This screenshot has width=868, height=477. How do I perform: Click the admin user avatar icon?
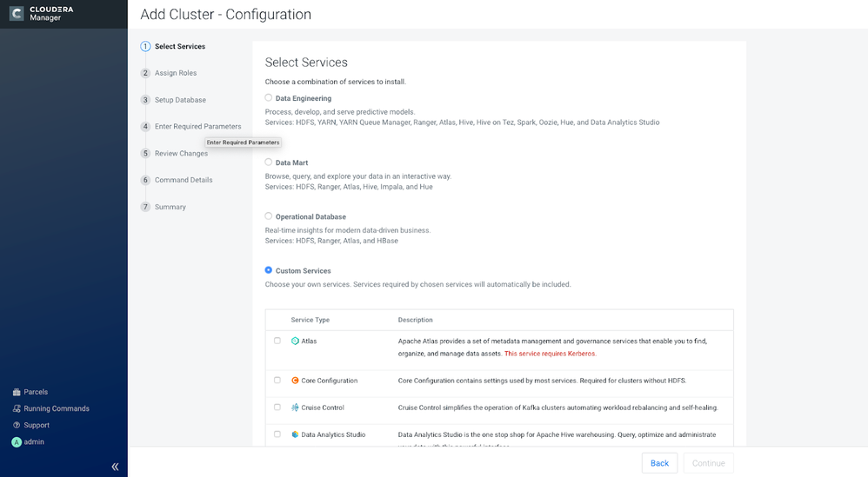[17, 442]
